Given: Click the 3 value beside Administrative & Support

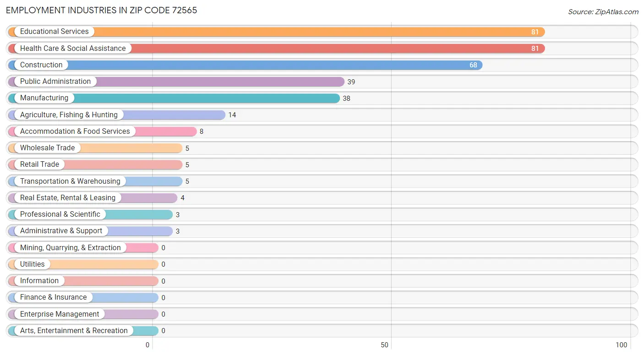Looking at the screenshot, I should point(178,231).
